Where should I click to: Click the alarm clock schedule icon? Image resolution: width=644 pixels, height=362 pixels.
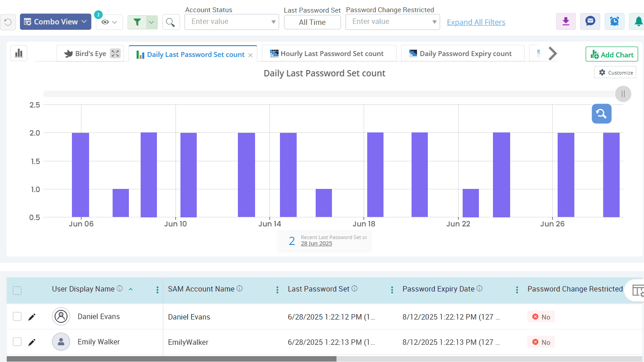(614, 21)
